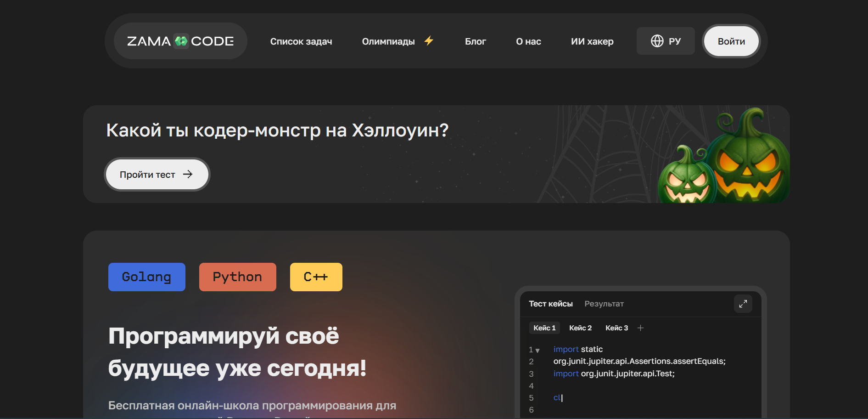The width and height of the screenshot is (868, 419).
Task: Select the Кейс 2 tab
Action: [x=580, y=328]
